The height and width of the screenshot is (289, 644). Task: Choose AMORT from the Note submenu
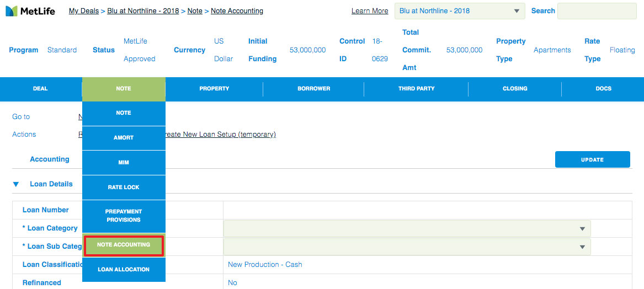pos(124,138)
